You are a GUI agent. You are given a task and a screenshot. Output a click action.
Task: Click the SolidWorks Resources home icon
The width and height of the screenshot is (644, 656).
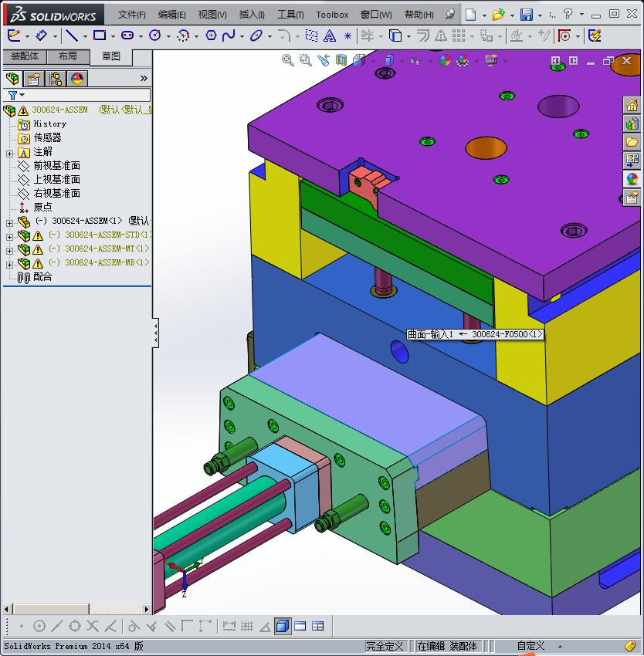(x=632, y=106)
